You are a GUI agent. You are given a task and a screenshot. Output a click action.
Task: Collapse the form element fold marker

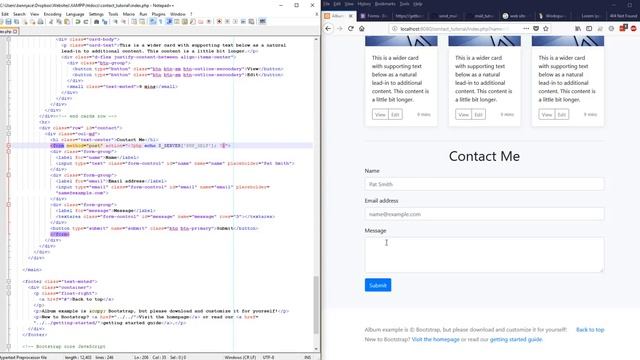(9, 145)
